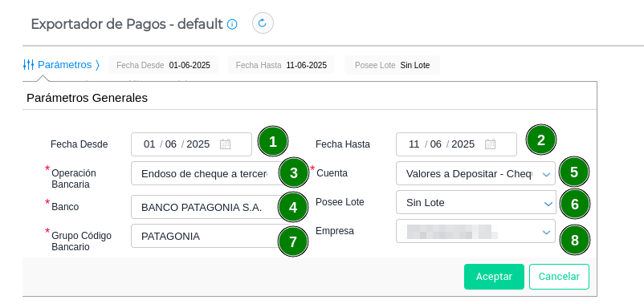Expand the Empresa dropdown
The image size is (644, 304).
[546, 232]
